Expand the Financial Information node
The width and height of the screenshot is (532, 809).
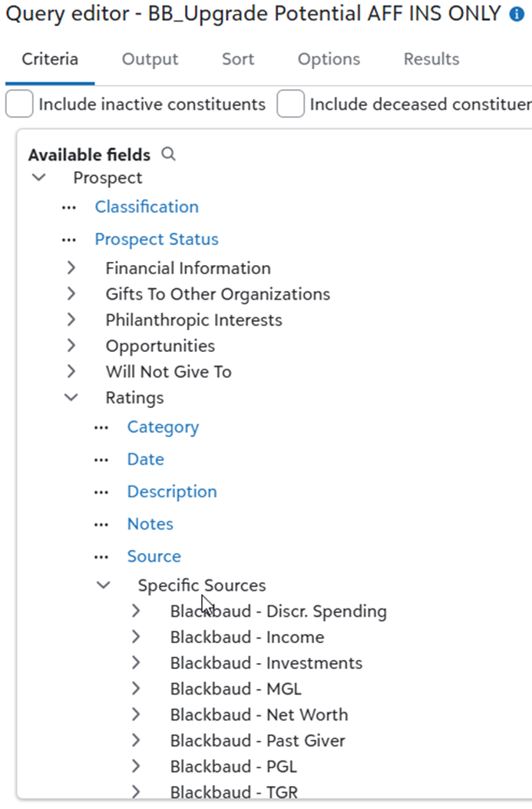tap(71, 268)
